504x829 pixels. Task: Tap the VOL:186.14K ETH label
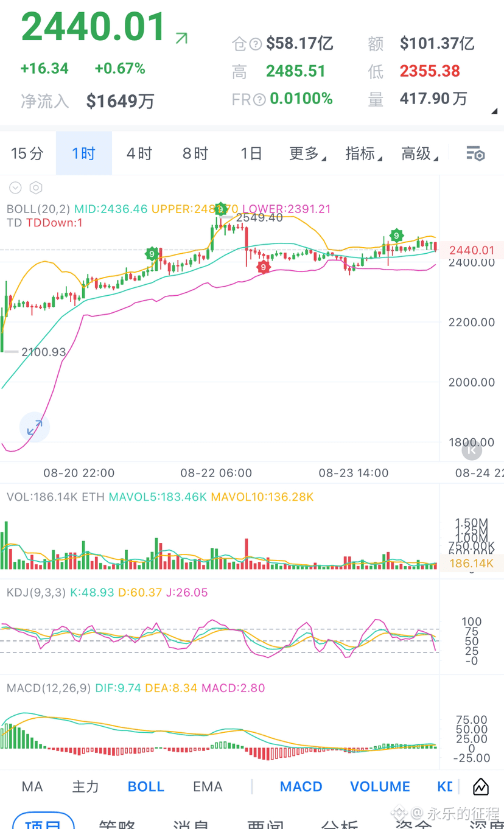coord(55,497)
